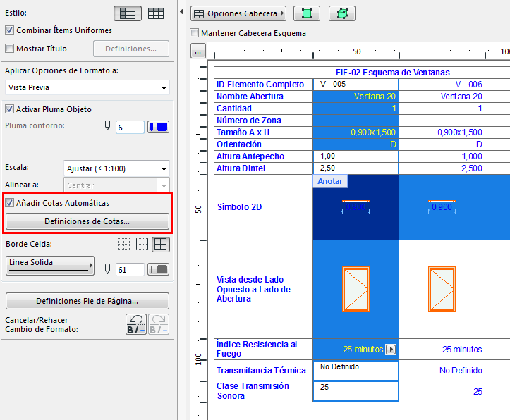
Task: Select the second table style icon
Action: pos(156,13)
